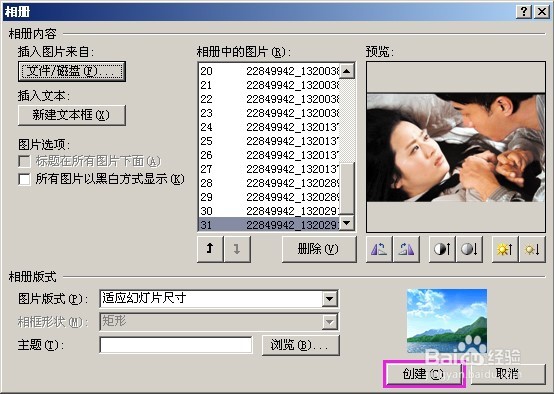Click 取消 button

[x=507, y=374]
